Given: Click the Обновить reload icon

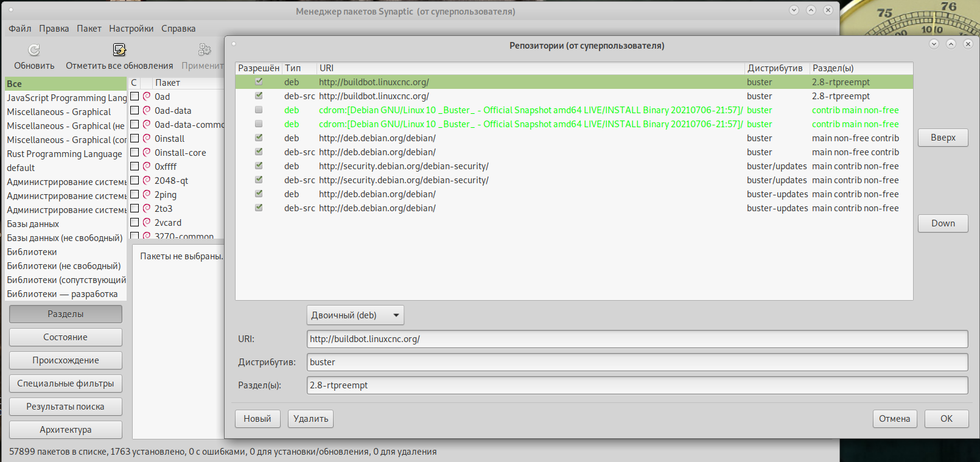Looking at the screenshot, I should click(34, 50).
